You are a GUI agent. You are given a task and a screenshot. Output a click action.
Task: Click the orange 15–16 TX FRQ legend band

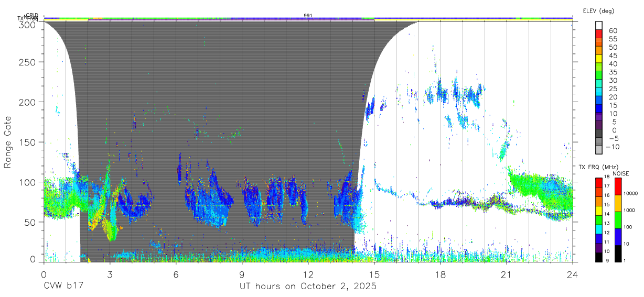click(599, 201)
